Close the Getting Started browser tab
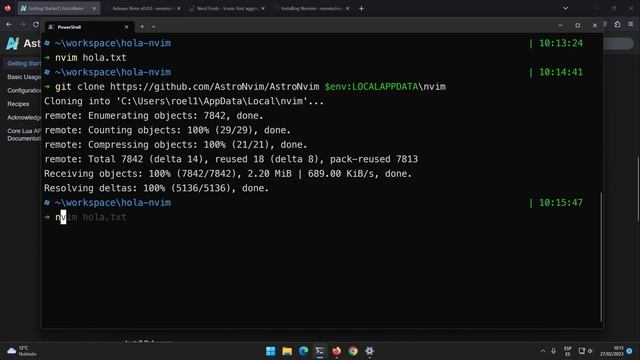The width and height of the screenshot is (640, 360). click(x=94, y=8)
